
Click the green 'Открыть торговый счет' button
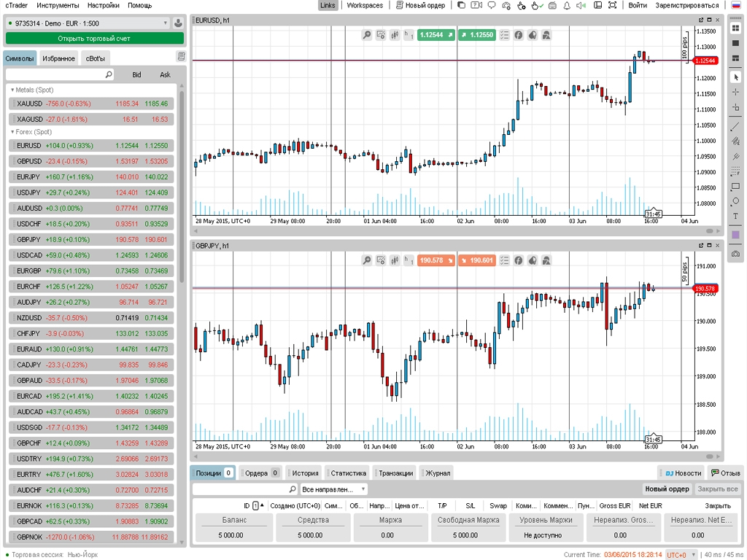point(93,38)
